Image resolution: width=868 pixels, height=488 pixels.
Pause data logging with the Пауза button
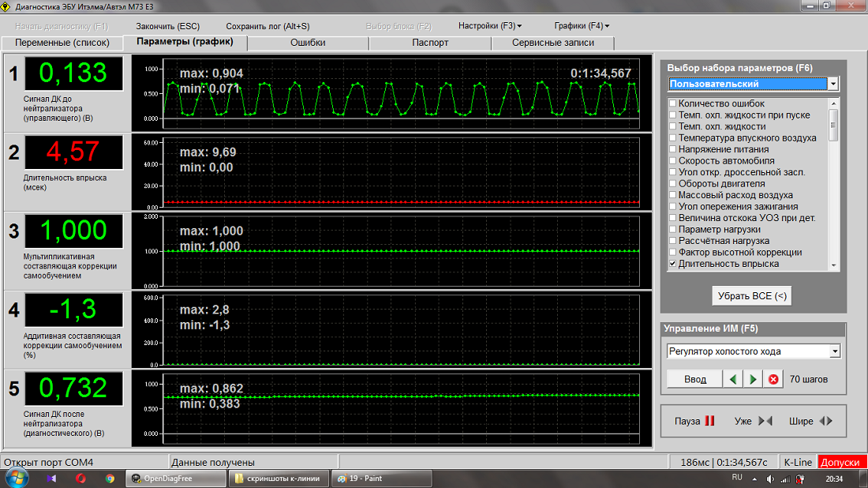point(694,421)
